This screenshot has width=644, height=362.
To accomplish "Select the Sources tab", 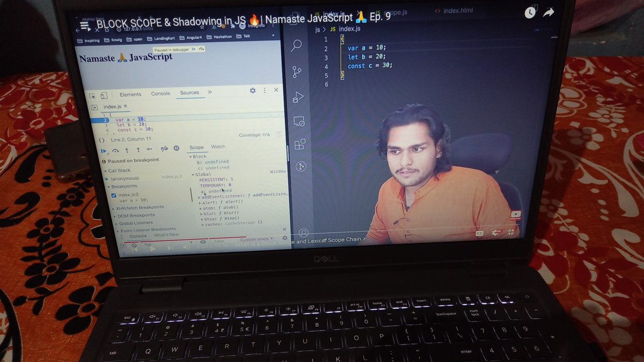I will tap(189, 93).
